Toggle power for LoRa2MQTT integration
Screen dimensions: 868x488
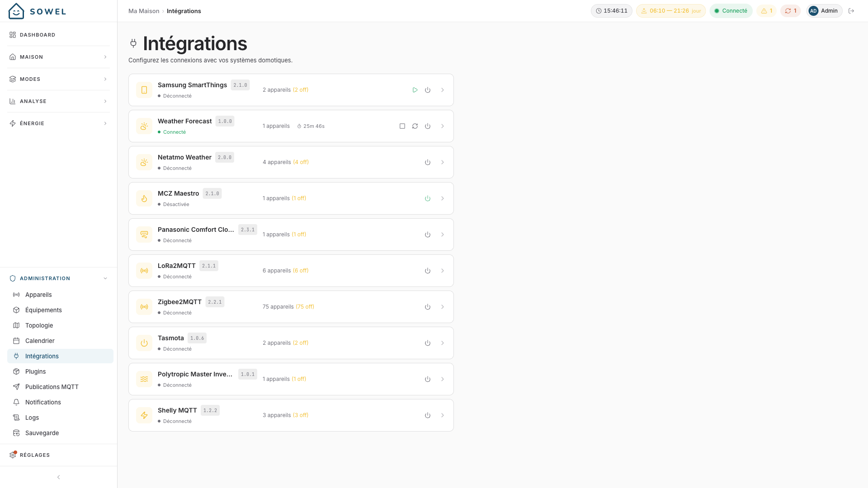tap(428, 271)
